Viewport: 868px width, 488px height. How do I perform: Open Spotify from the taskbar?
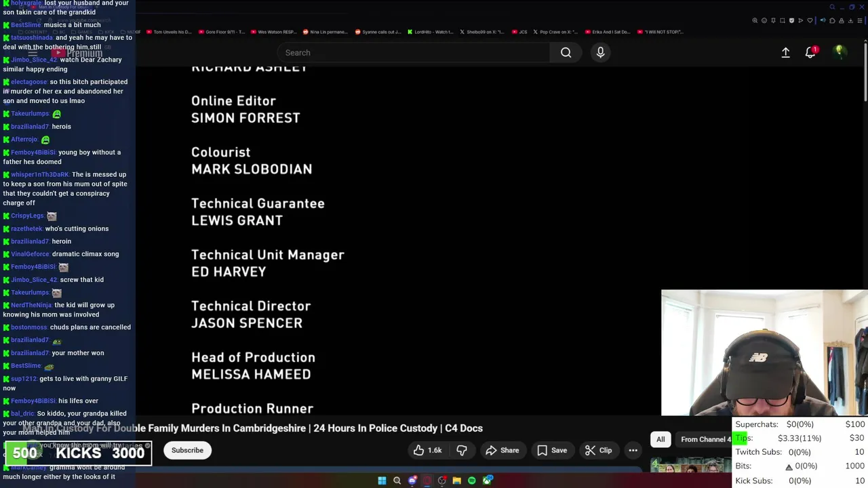pos(472,481)
